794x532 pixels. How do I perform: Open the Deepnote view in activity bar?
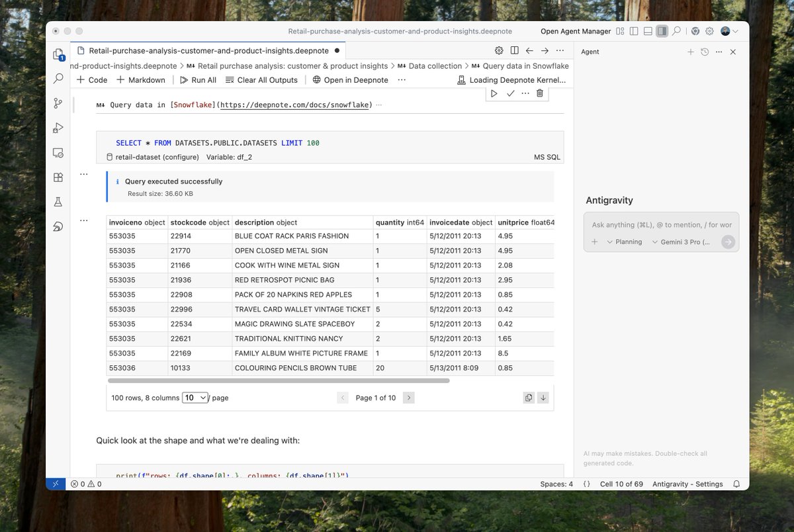click(58, 226)
